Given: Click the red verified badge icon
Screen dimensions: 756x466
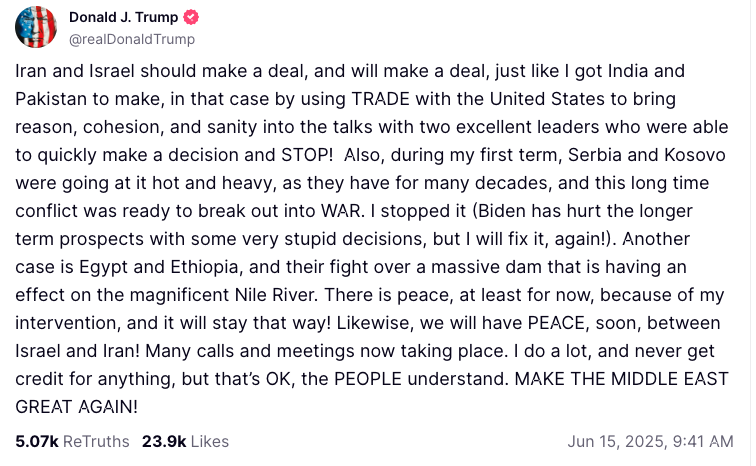Looking at the screenshot, I should coord(191,17).
